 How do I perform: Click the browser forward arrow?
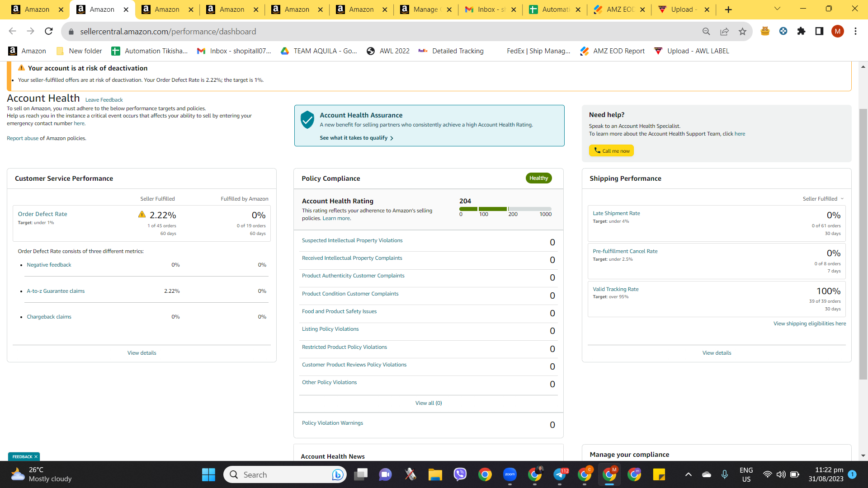tap(30, 31)
